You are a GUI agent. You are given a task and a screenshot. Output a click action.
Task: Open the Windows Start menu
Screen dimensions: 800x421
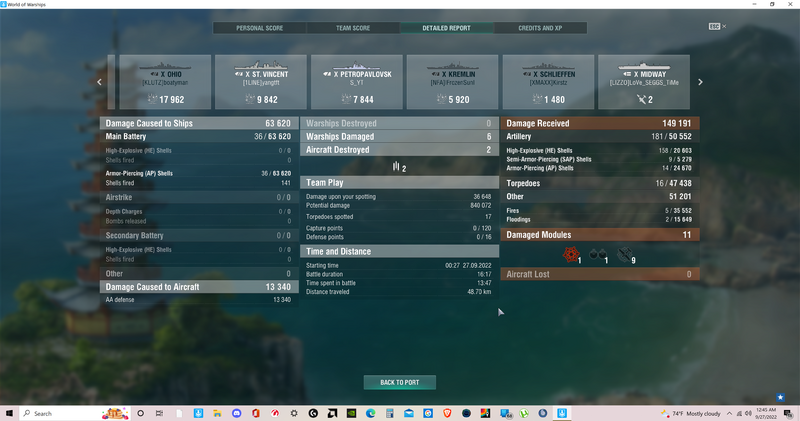(9, 413)
